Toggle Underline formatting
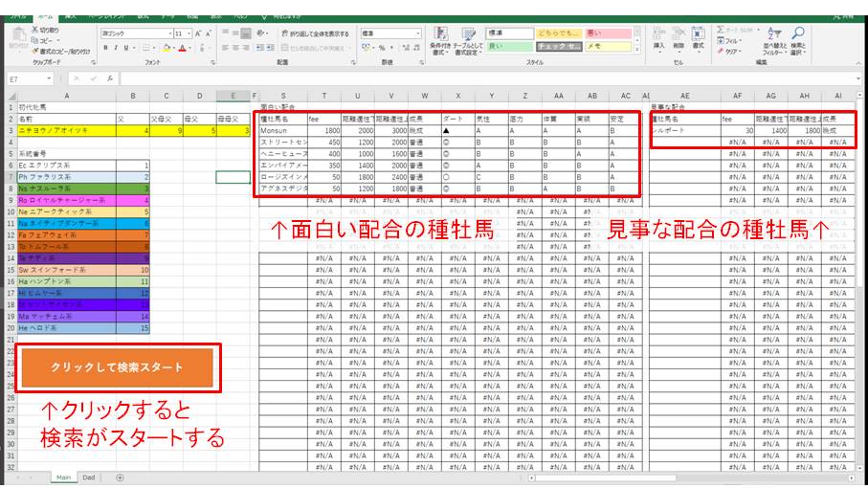This screenshot has height=488, width=868. click(x=126, y=48)
